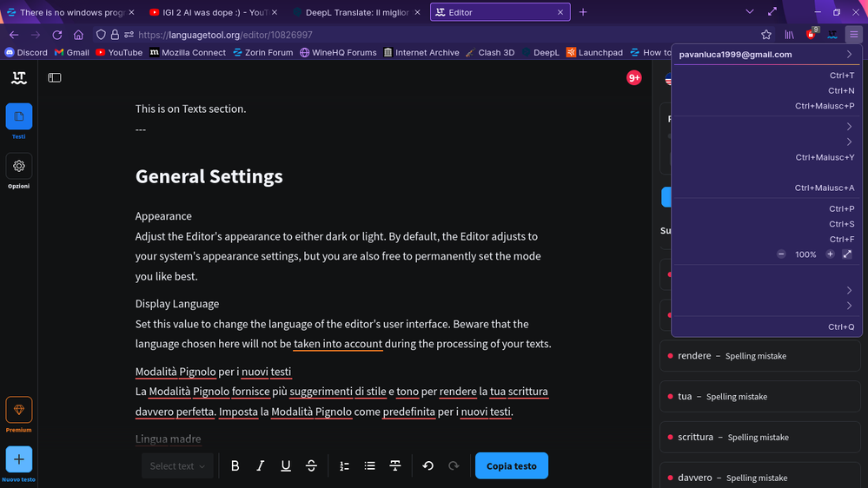Viewport: 868px width, 488px height.
Task: Zoom in using the menu plus button
Action: click(x=830, y=254)
